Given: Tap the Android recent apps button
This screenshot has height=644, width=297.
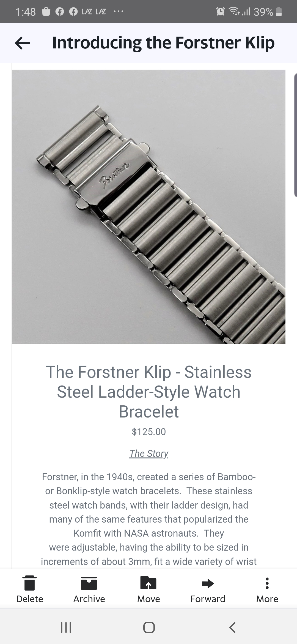Looking at the screenshot, I should tap(66, 627).
